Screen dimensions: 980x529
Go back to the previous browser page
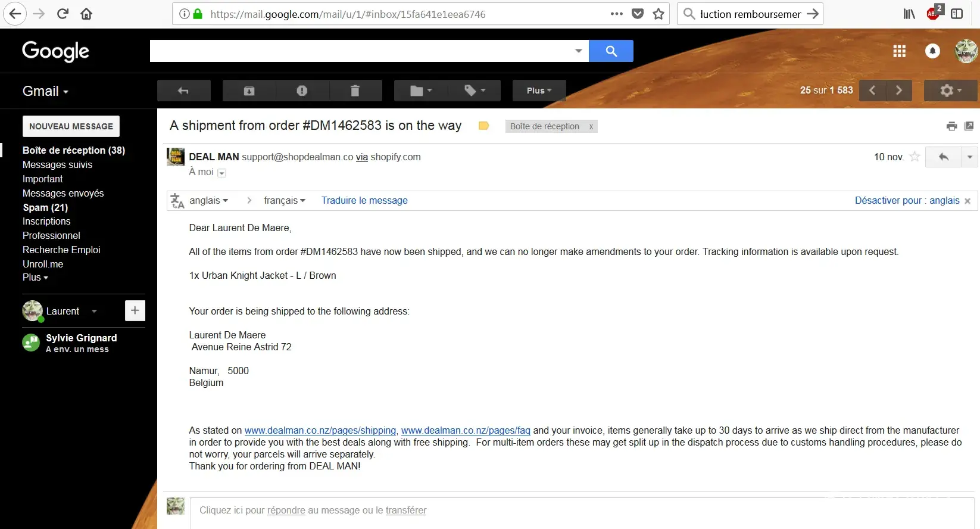(x=15, y=14)
